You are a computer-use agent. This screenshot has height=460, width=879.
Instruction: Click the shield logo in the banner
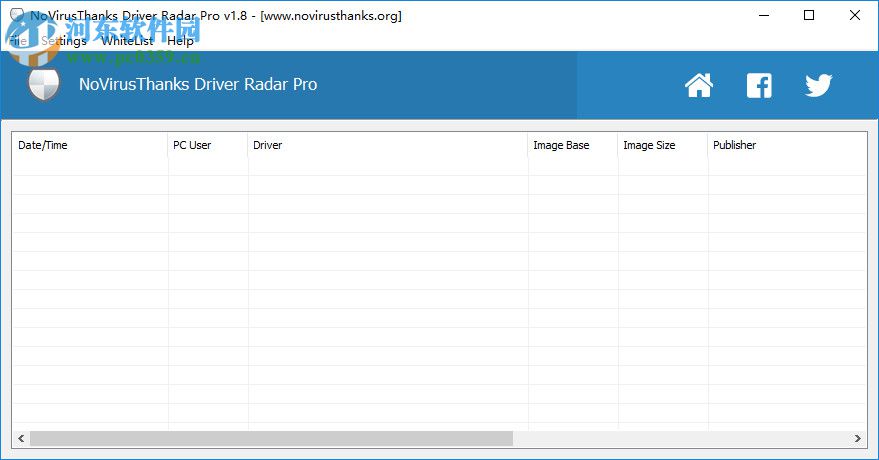(44, 85)
